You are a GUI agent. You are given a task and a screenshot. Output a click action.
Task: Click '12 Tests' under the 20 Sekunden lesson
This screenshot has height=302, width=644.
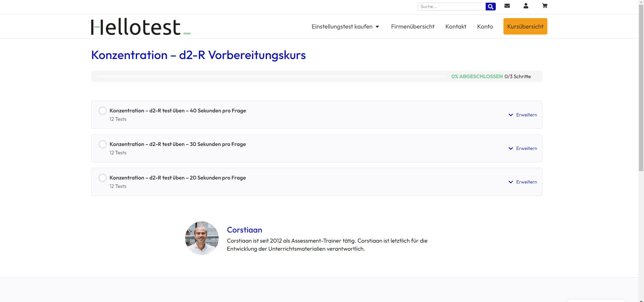click(x=118, y=186)
